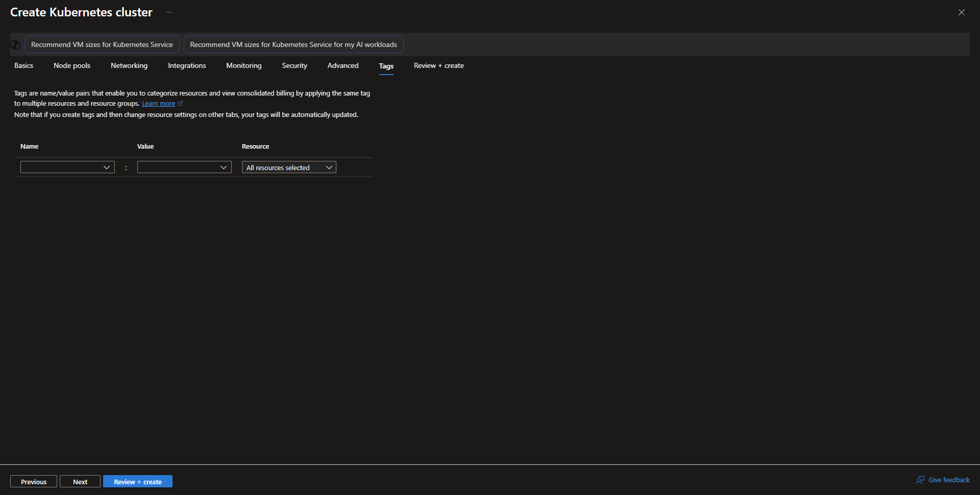
Task: Click the Copilot icon beside recommendations
Action: (x=15, y=45)
